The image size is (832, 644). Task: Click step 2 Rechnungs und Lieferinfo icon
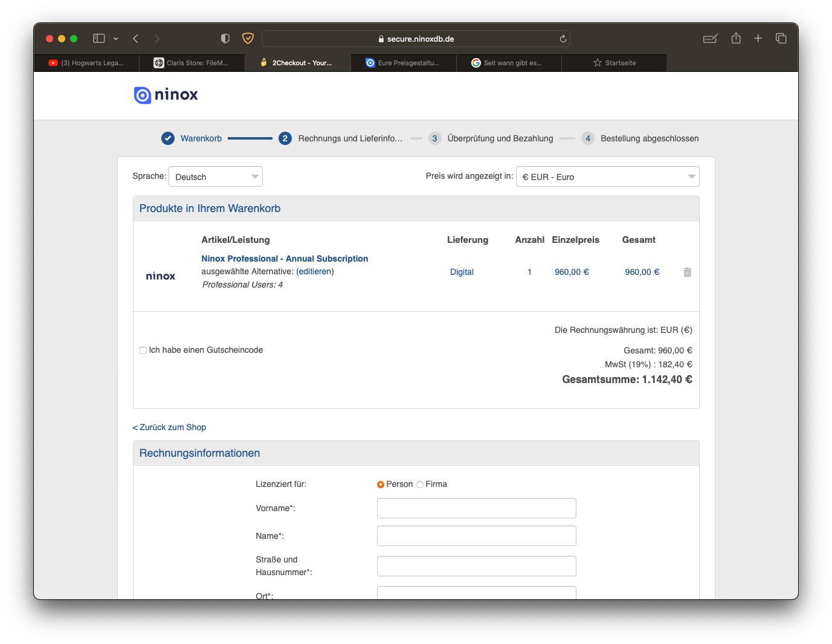(x=285, y=138)
